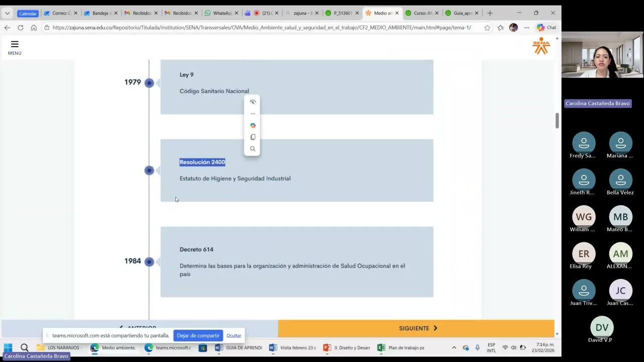Open Copilot Chat in the browser
Screen dimensions: 644x362
click(546, 28)
